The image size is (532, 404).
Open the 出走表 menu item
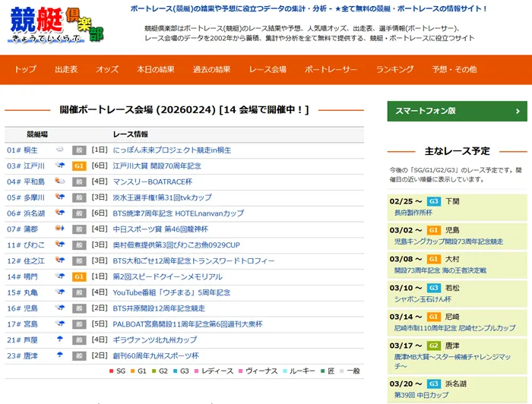66,70
